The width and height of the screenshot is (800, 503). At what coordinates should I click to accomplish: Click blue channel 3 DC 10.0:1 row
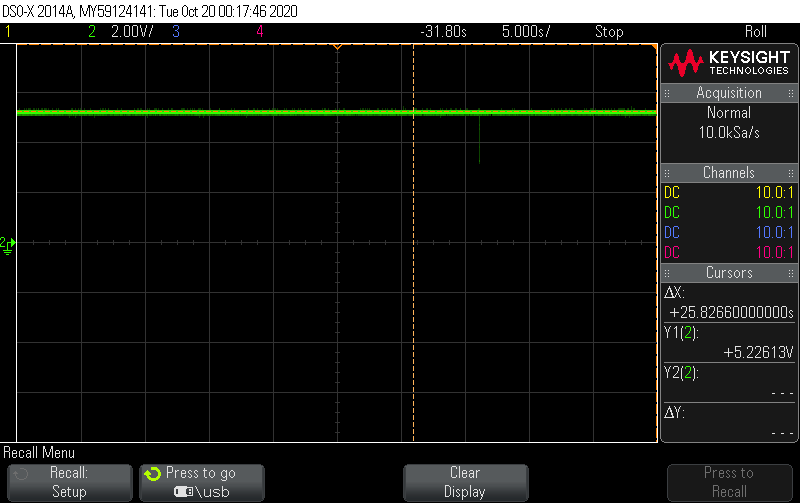tap(729, 232)
